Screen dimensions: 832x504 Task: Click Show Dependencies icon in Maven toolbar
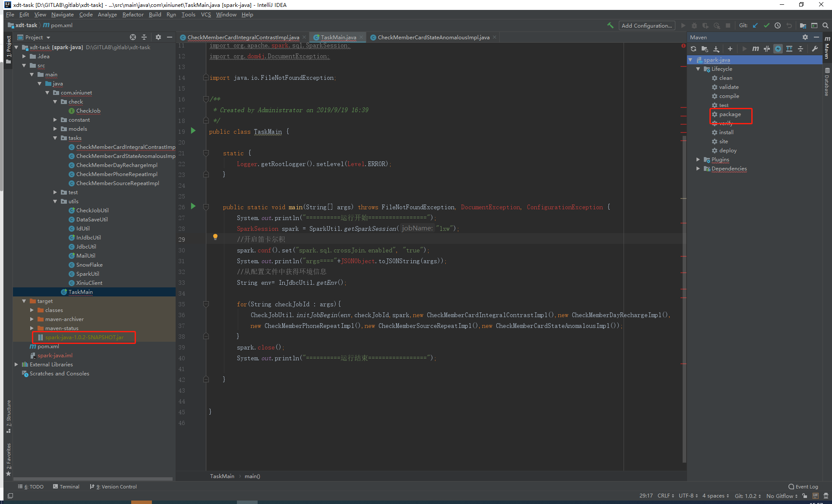[789, 49]
